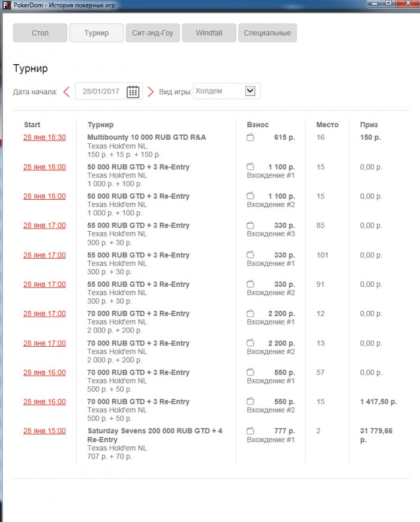The height and width of the screenshot is (522, 420).
Task: Open the 28 янв 15:00 Saturday Sevens link
Action: point(44,431)
